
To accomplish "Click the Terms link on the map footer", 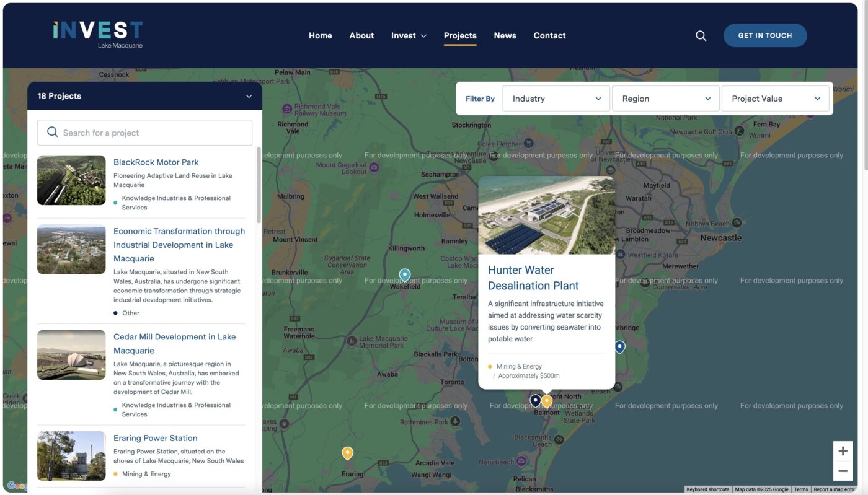I will 801,489.
